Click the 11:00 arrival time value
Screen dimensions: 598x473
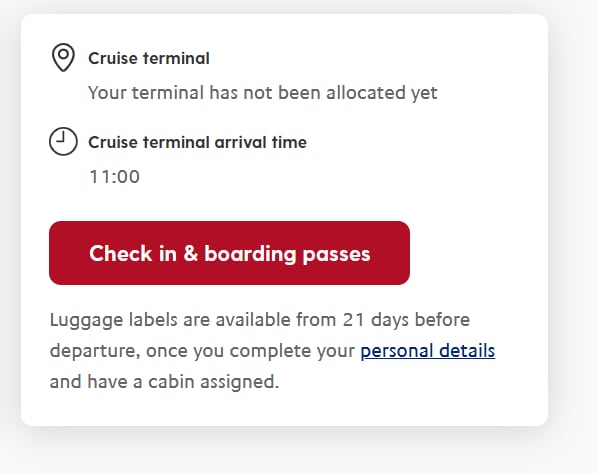[x=114, y=177]
